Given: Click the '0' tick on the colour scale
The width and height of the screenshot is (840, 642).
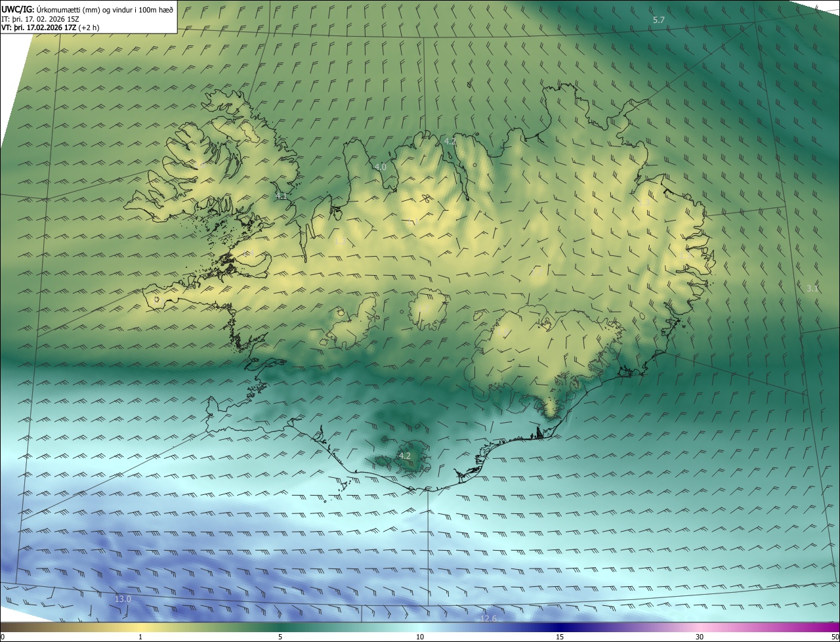Looking at the screenshot, I should click(3, 637).
